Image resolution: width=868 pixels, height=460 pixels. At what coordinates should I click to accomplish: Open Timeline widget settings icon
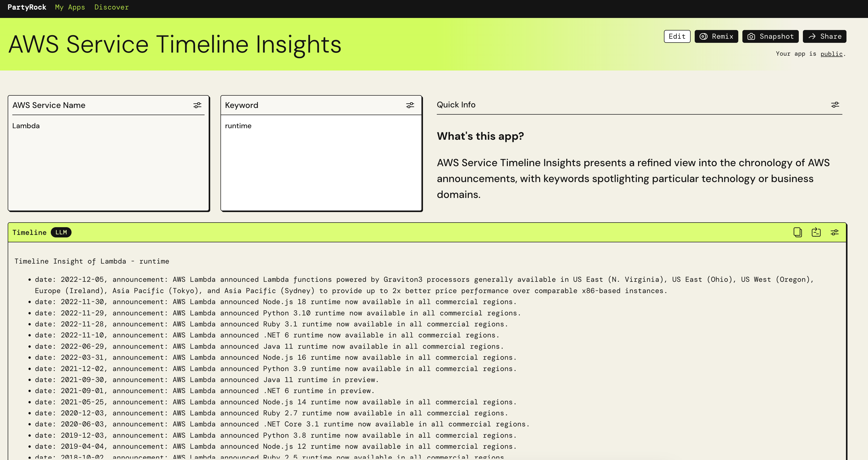(834, 232)
